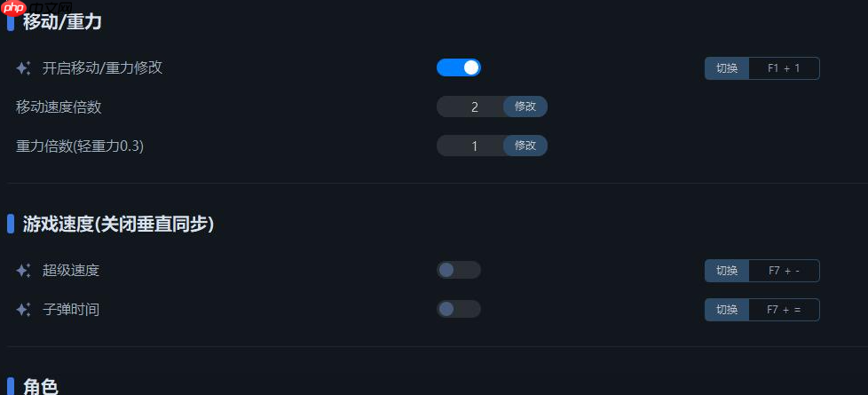Select the 角色 section header
868x395 pixels.
coord(41,385)
